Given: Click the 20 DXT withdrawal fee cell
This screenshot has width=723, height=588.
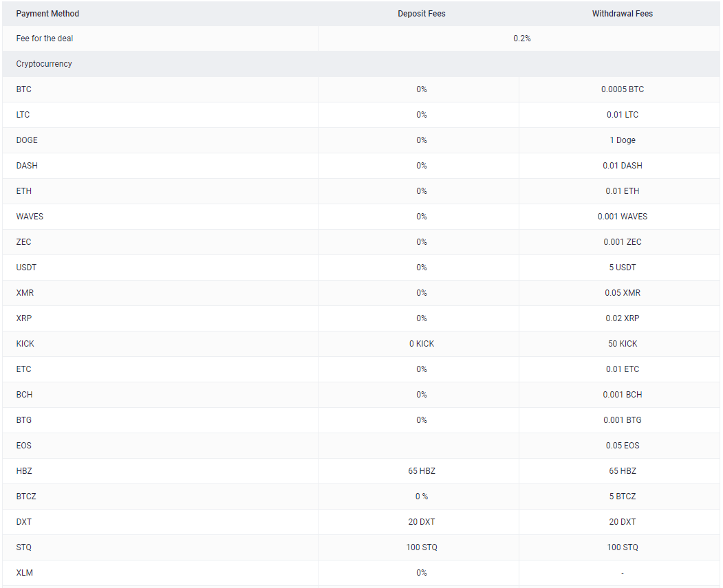Looking at the screenshot, I should 622,522.
